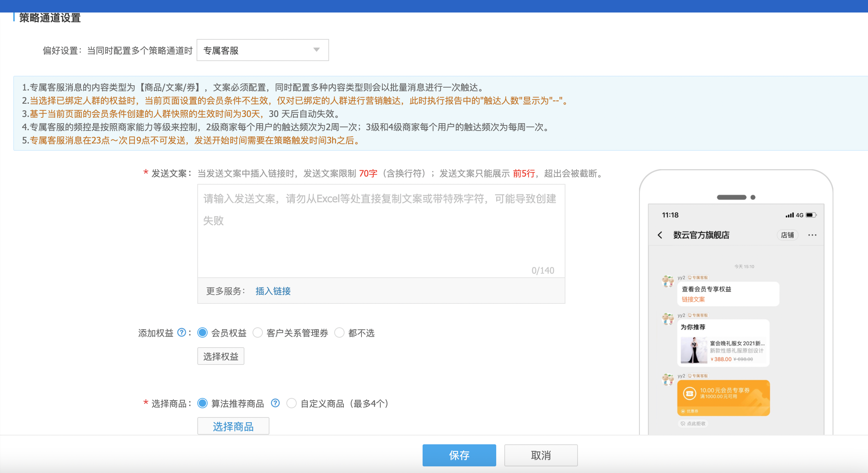
Task: Focus the 发送文案 text area
Action: [x=381, y=232]
